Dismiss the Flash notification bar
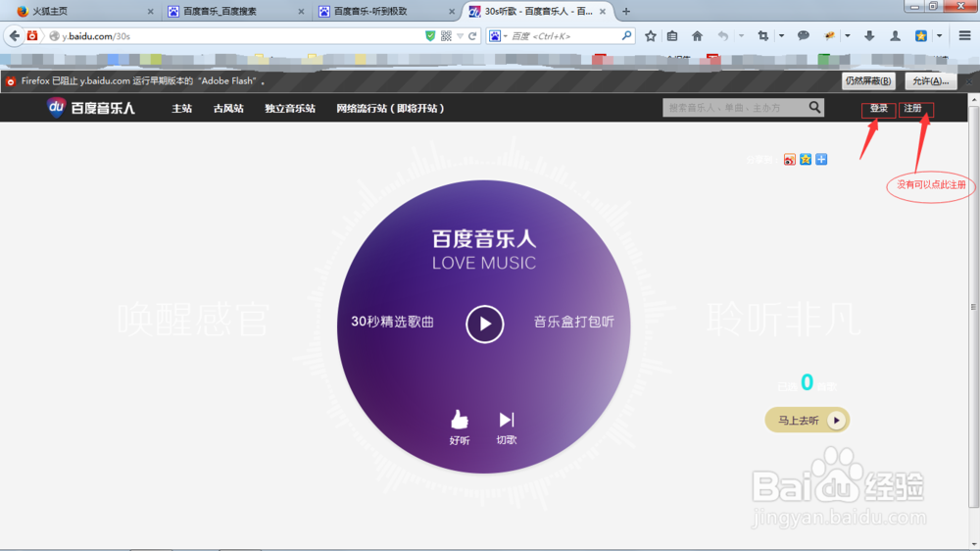Viewport: 980px width, 551px height. 969,81
